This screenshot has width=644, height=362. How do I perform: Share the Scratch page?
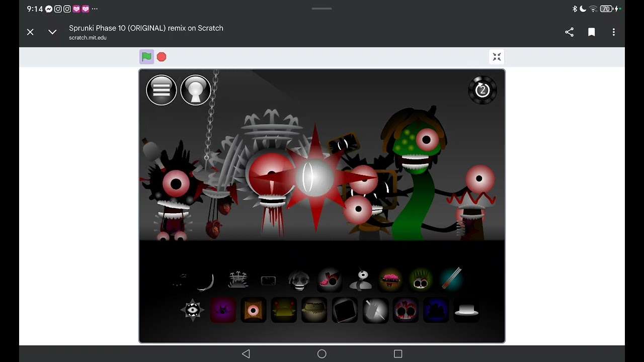(x=569, y=32)
